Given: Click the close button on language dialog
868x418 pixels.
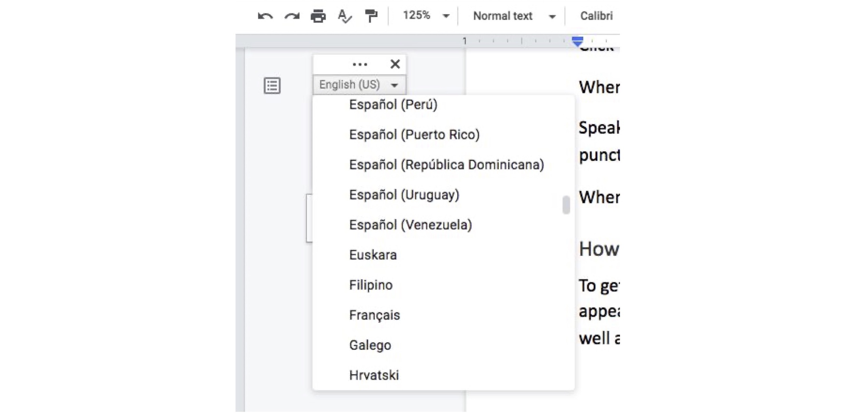Looking at the screenshot, I should tap(396, 64).
